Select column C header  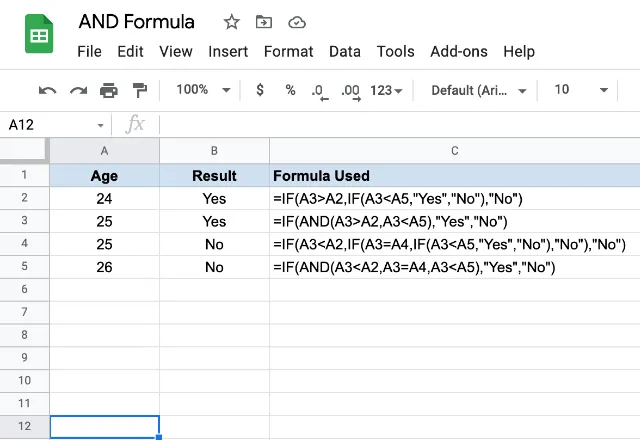[x=455, y=151]
